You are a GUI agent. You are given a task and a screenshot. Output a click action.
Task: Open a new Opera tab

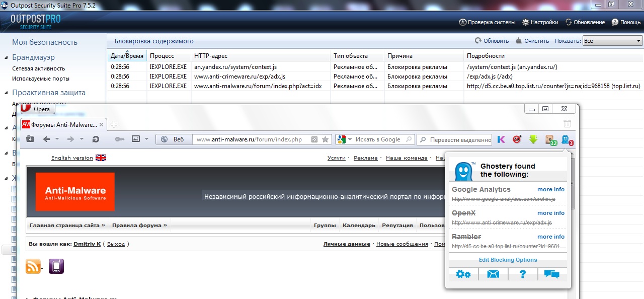click(114, 124)
